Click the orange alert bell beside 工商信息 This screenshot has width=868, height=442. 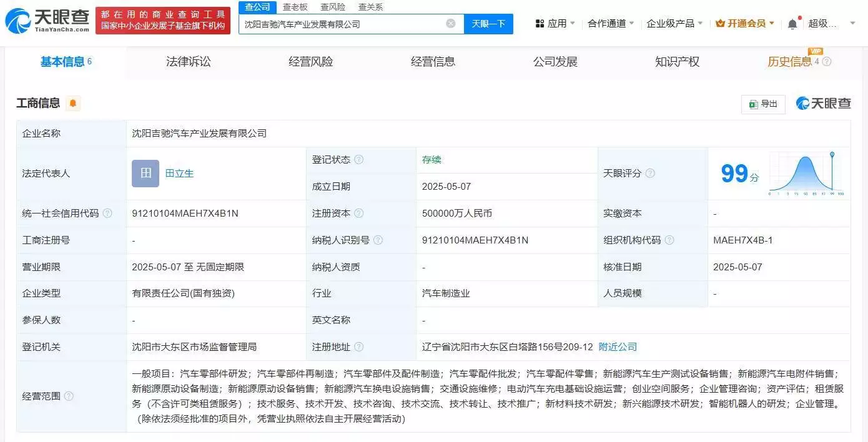coord(73,104)
